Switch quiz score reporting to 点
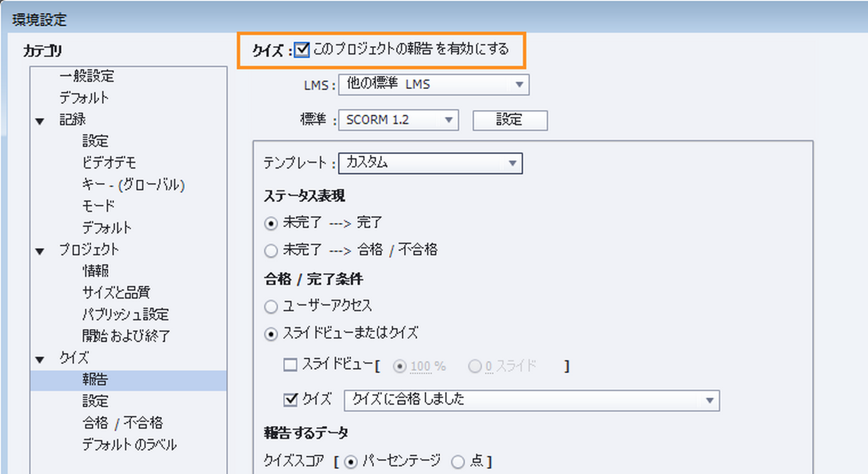This screenshot has width=868, height=474. pyautogui.click(x=457, y=461)
